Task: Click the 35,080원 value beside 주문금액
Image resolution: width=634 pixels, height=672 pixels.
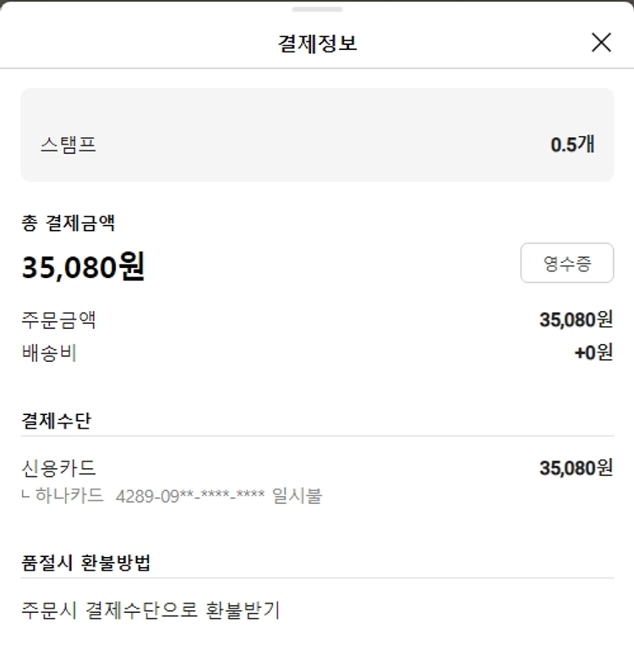Action: point(576,320)
